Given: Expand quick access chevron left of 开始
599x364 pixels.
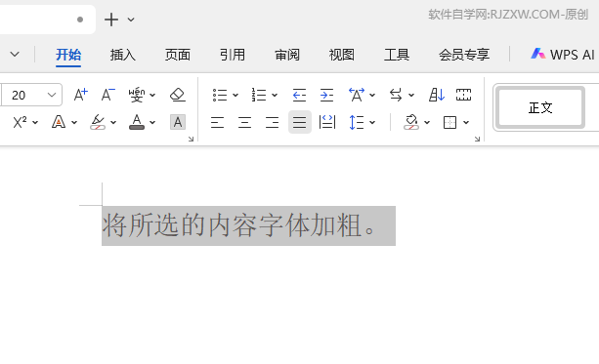Looking at the screenshot, I should 15,55.
